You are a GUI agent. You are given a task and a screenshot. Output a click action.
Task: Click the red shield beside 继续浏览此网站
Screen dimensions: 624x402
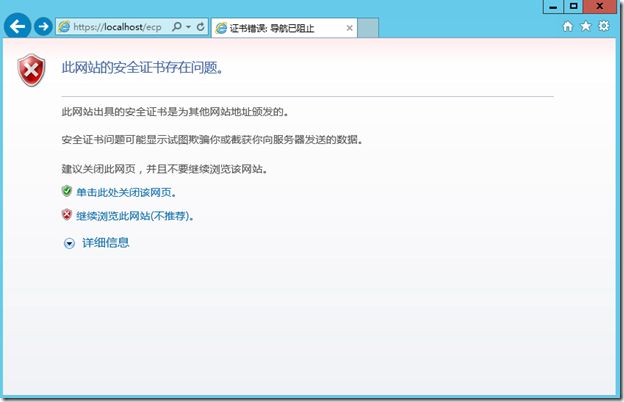click(x=67, y=215)
